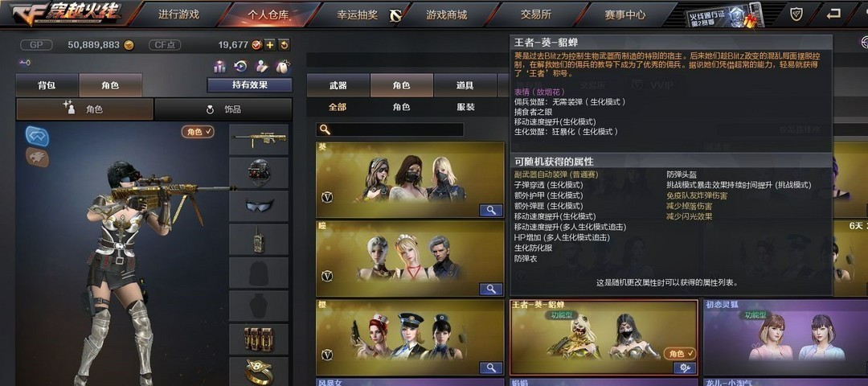This screenshot has height=386, width=868.
Task: Toggle the blue mask icon beside preview
Action: pos(37,136)
